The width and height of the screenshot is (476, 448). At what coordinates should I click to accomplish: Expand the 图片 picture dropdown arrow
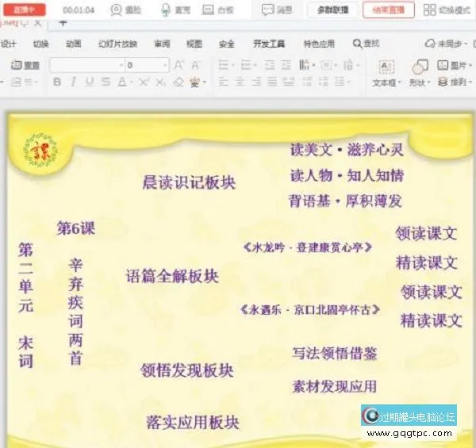470,65
